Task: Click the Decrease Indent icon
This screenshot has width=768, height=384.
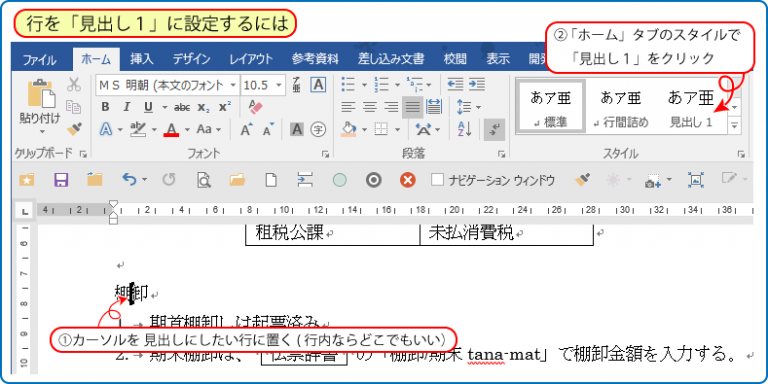Action: click(x=455, y=85)
